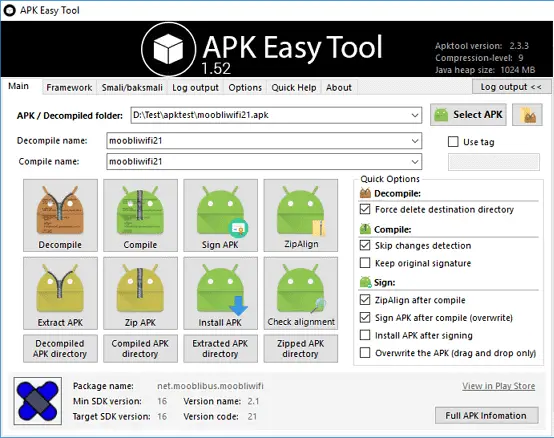This screenshot has width=554, height=438.
Task: Uncheck ZipAlign after compile
Action: pyautogui.click(x=365, y=300)
